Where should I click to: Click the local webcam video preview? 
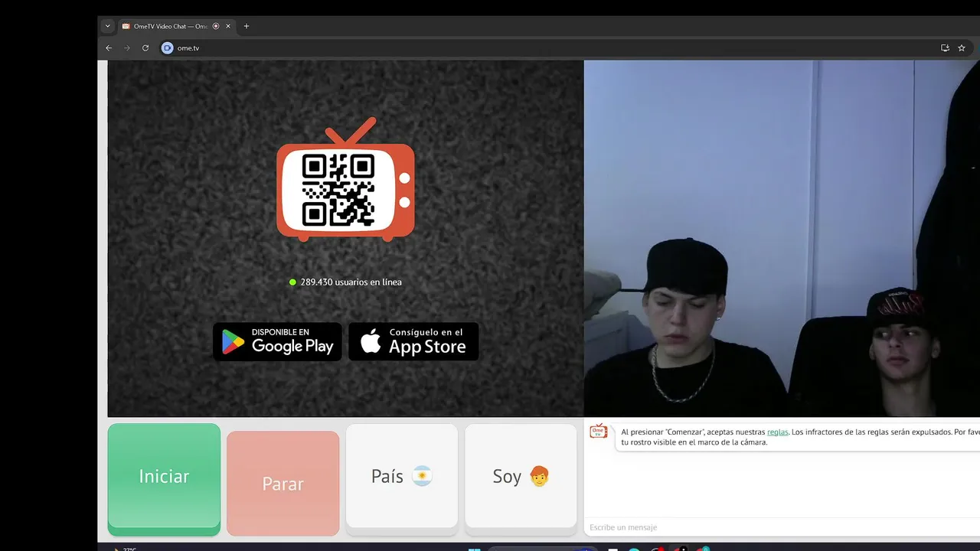(x=782, y=239)
